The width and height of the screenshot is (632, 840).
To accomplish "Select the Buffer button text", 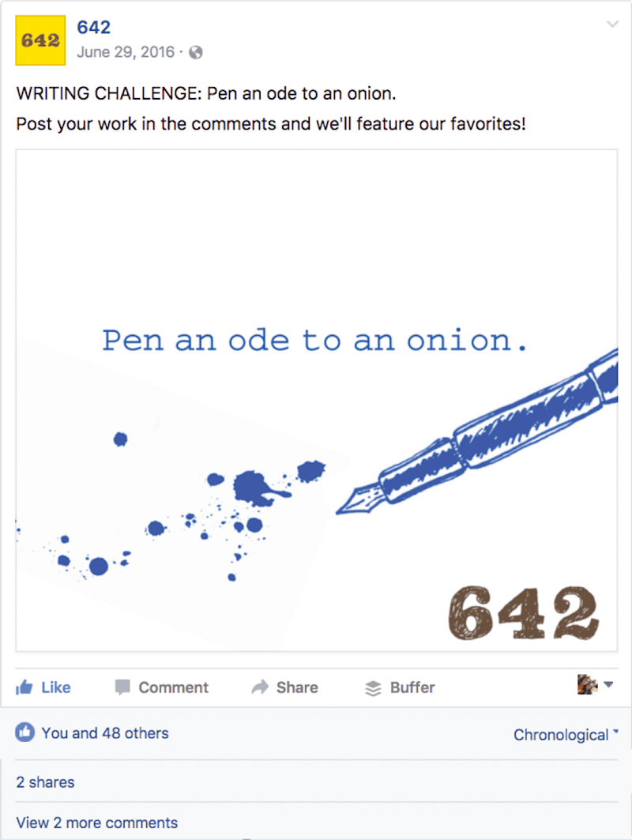I will tap(412, 687).
